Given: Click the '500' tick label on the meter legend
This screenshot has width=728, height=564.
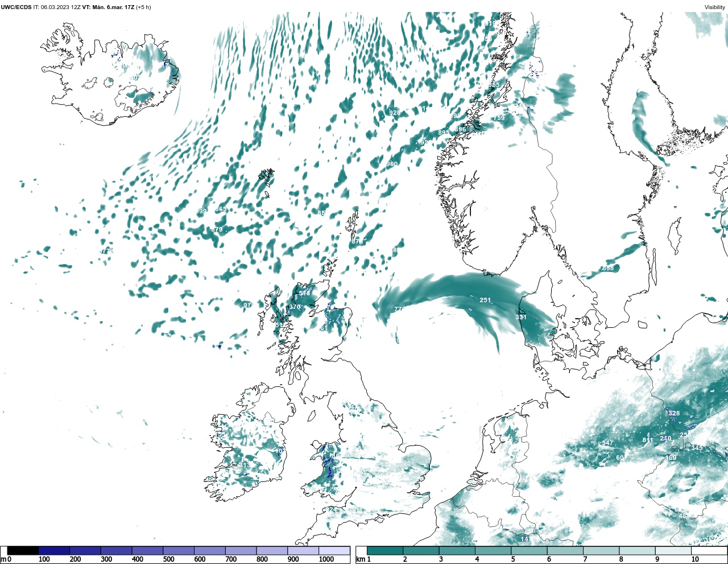Looking at the screenshot, I should pos(168,559).
